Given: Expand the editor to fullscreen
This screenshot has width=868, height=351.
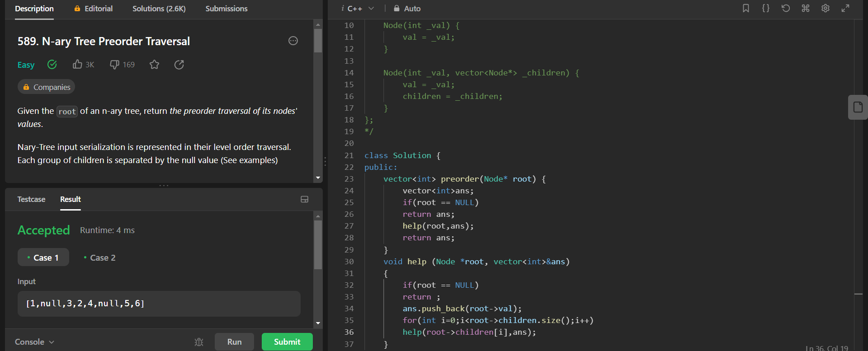Looking at the screenshot, I should (845, 8).
